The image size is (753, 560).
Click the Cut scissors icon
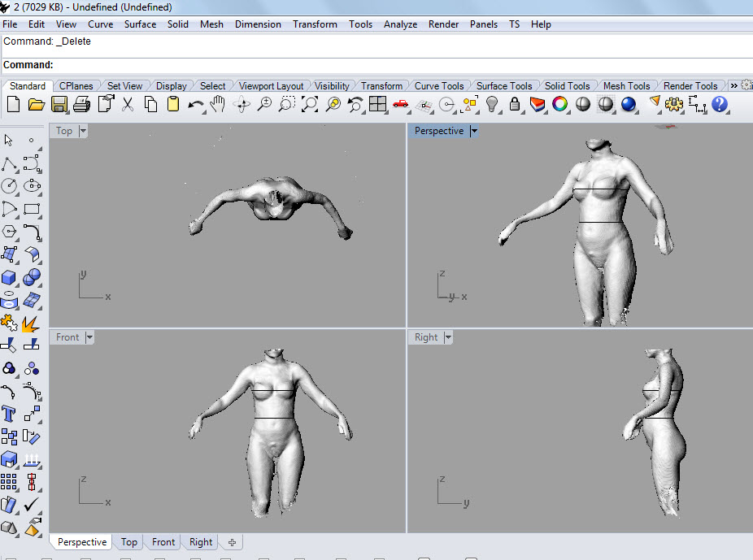coord(128,104)
